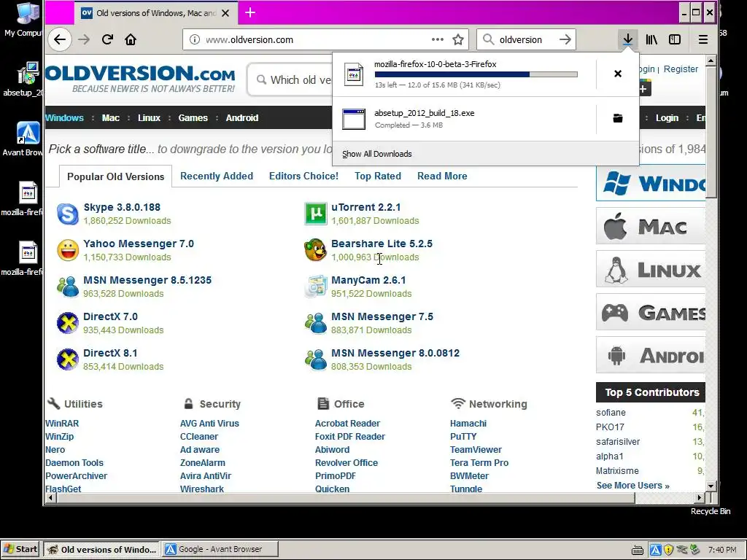Reload the oldversion.com page

click(107, 39)
